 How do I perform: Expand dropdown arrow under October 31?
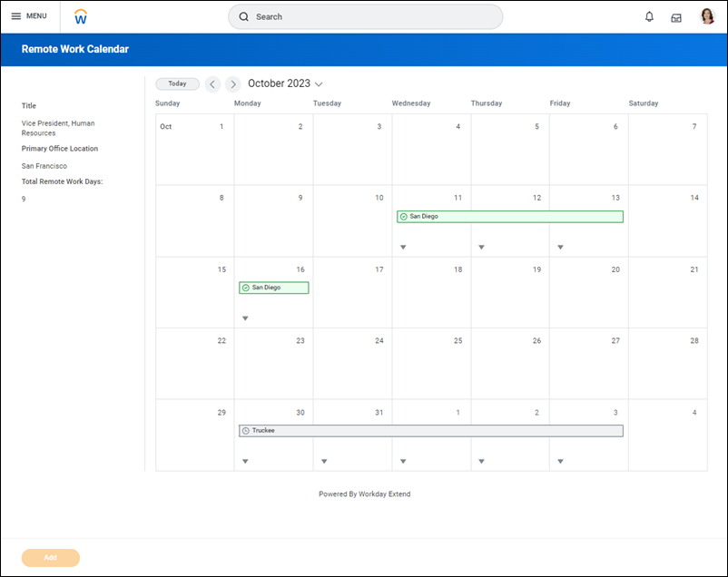(x=324, y=462)
